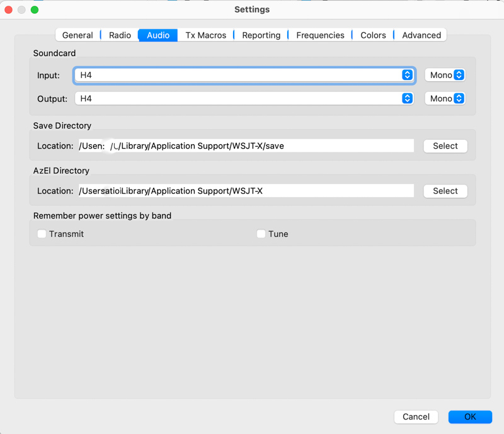Click the AzEl Directory location field
The image size is (504, 434).
point(246,191)
